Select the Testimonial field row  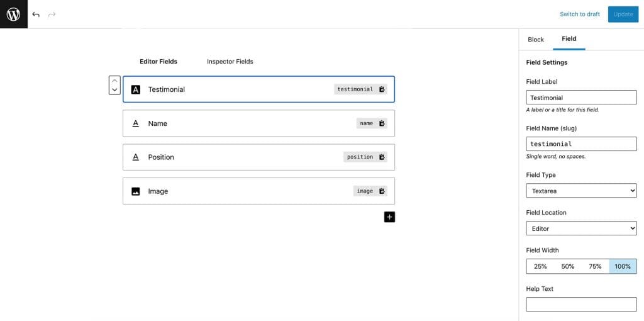tap(258, 89)
